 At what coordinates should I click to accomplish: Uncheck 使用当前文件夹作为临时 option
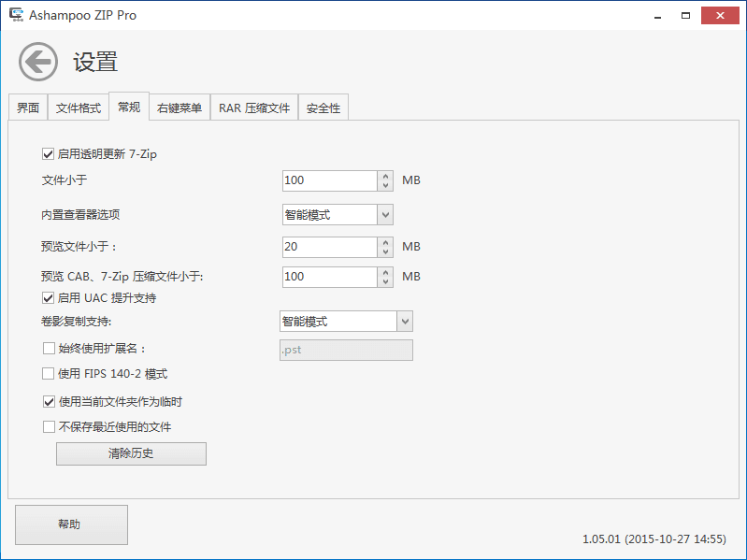point(49,402)
